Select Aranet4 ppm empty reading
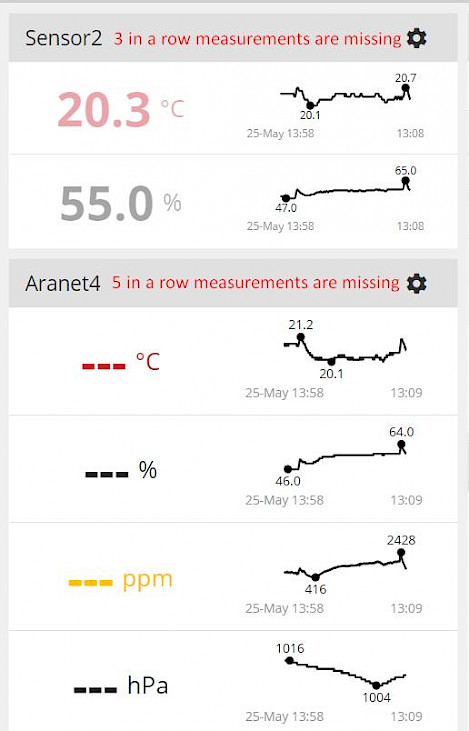This screenshot has height=731, width=469. click(x=121, y=581)
